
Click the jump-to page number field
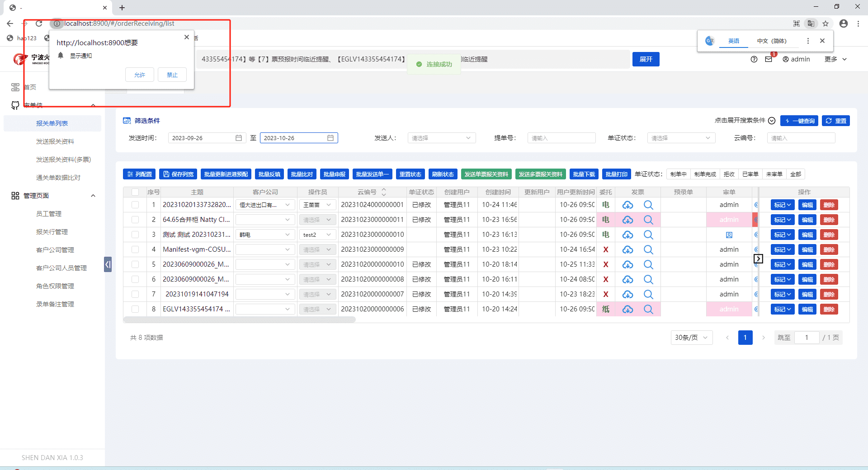click(x=807, y=338)
